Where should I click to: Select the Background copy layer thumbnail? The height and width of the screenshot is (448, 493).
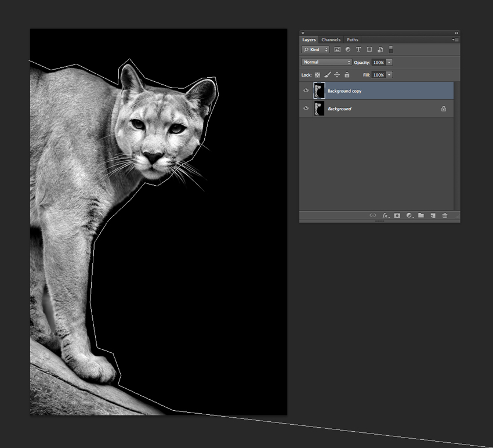[319, 91]
